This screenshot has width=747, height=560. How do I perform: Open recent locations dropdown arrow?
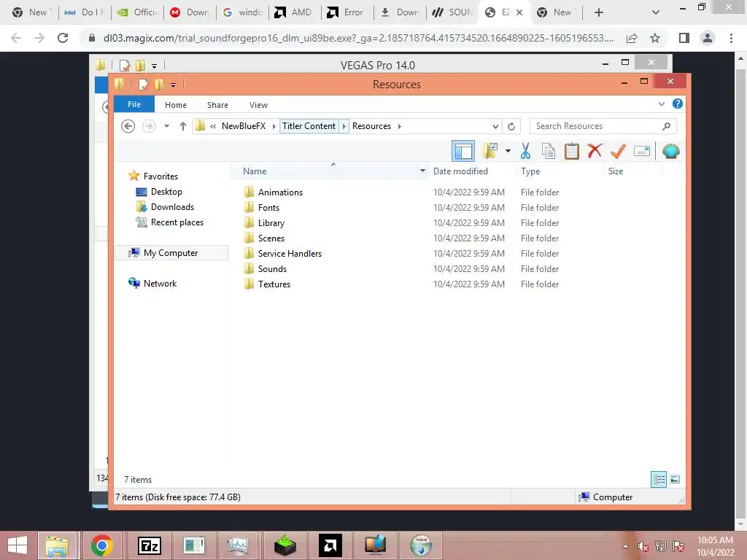tap(166, 126)
